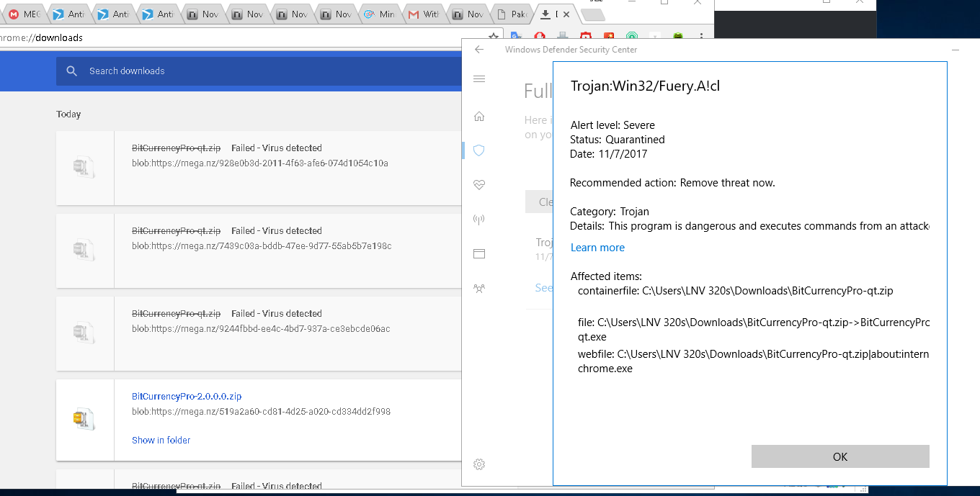Bookmark this page with the star icon
This screenshot has height=496, width=980.
494,37
